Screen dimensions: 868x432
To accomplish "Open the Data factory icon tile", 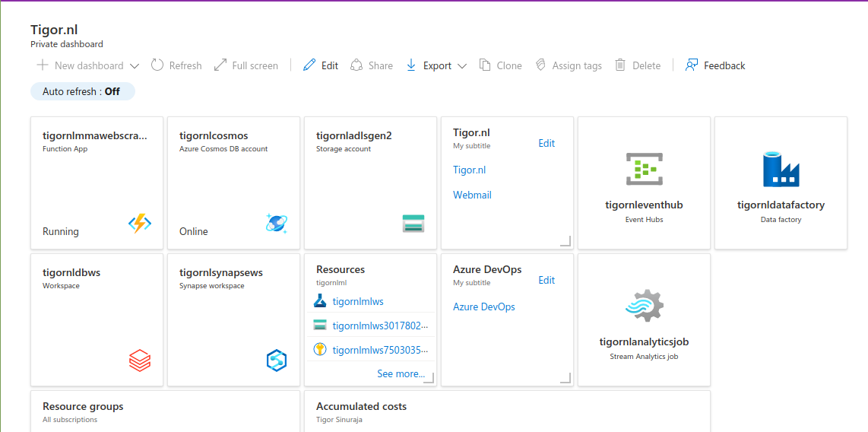I will click(x=781, y=169).
